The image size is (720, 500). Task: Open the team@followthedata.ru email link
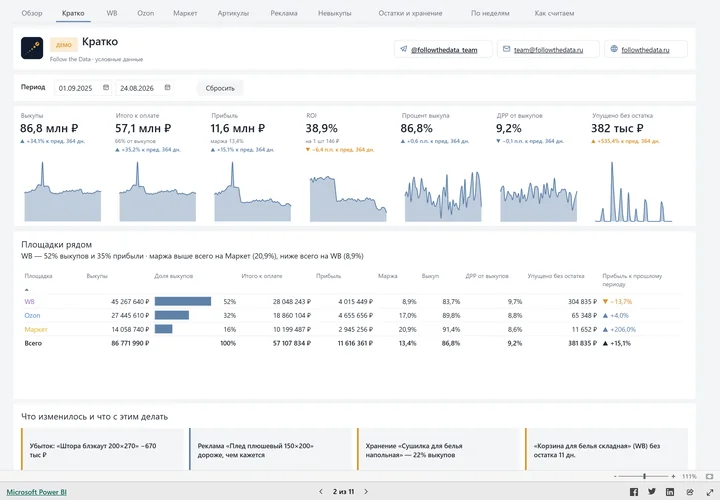[549, 50]
